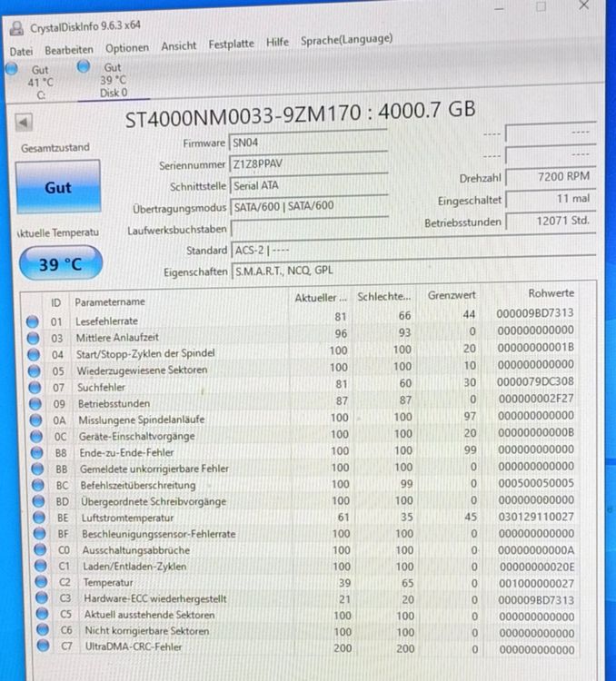Screen dimensions: 616x681
Task: Select the Lesefehlerrate row name
Action: point(106,321)
